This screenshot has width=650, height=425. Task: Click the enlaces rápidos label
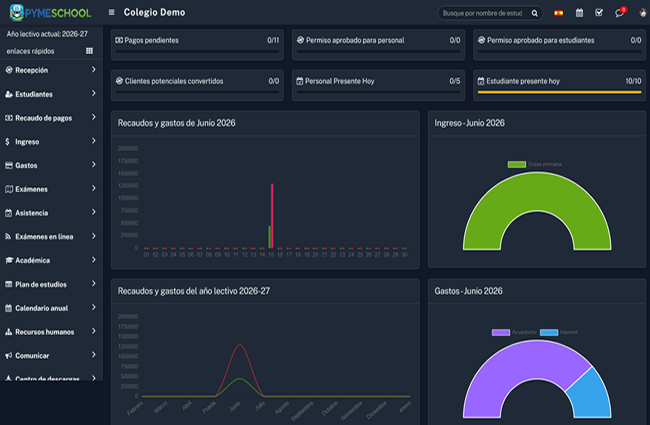(x=30, y=51)
